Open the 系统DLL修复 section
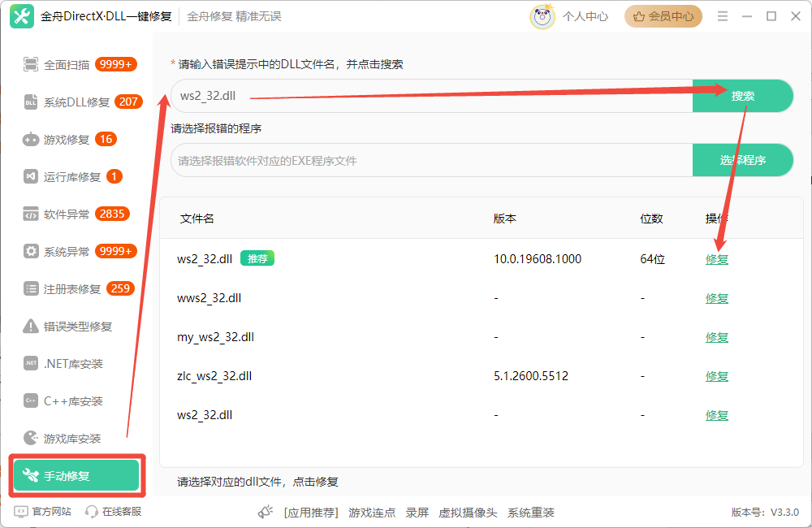The height and width of the screenshot is (528, 812). tap(77, 102)
